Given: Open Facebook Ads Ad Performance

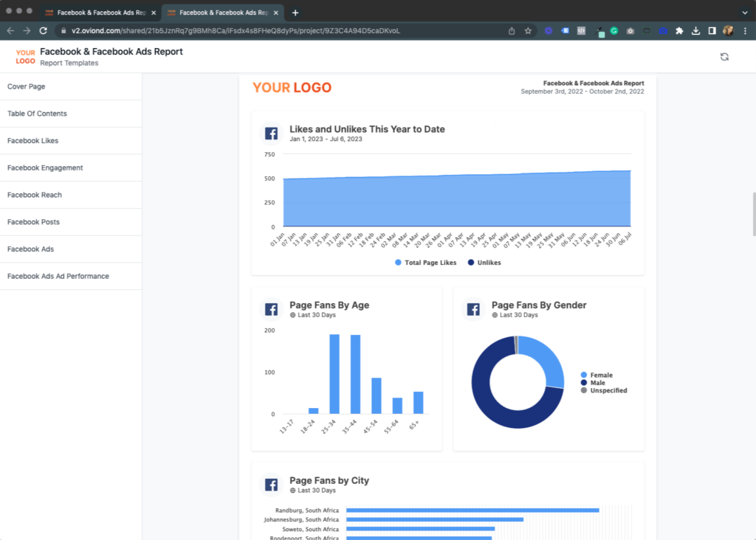Looking at the screenshot, I should [71, 276].
